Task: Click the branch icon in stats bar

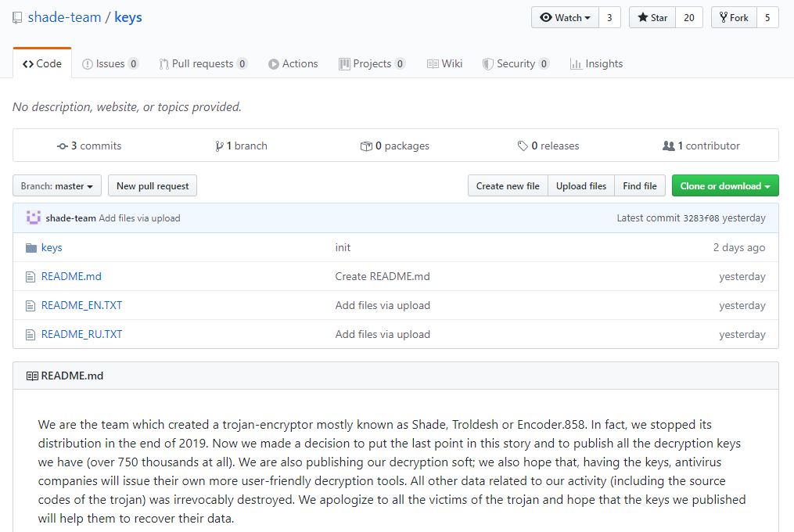Action: click(219, 146)
